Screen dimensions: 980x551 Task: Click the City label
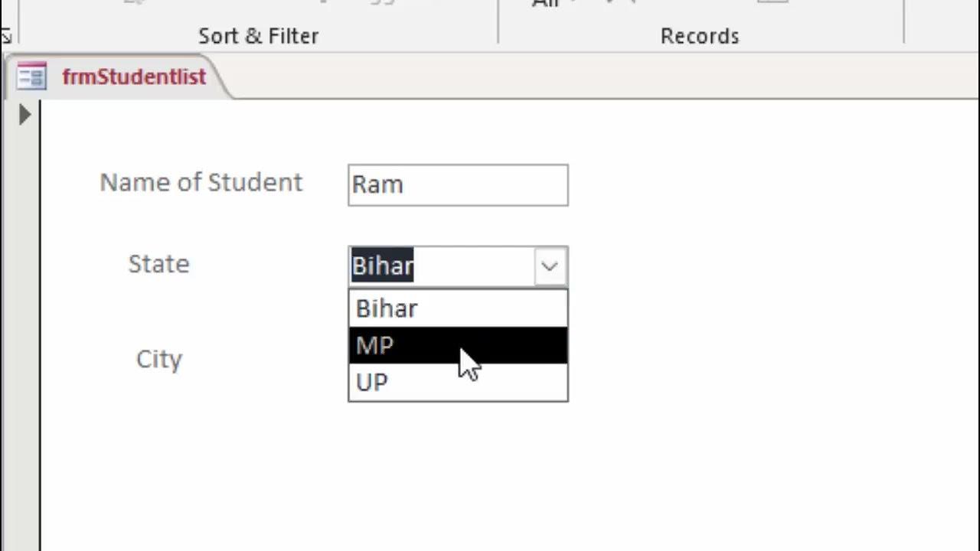(159, 359)
